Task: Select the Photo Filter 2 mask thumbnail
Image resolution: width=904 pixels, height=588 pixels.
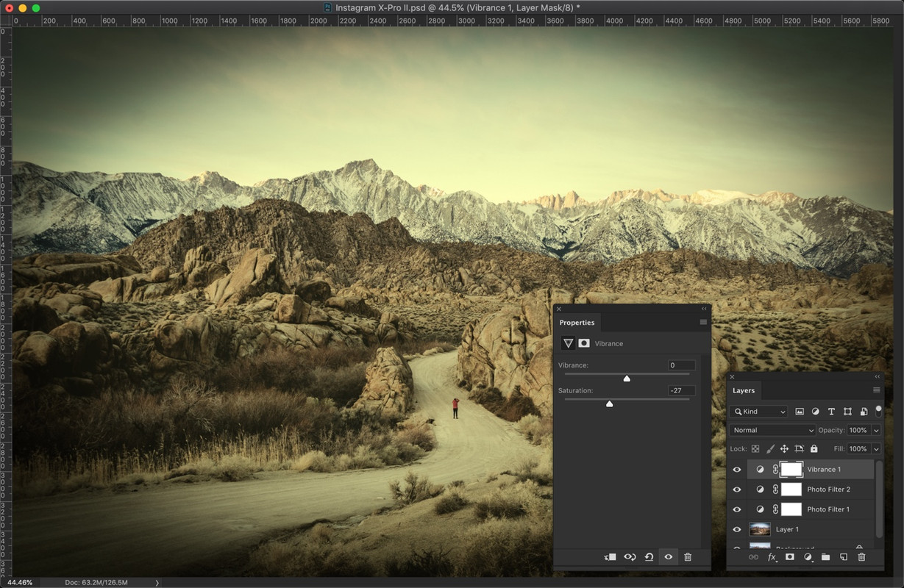Action: coord(791,489)
